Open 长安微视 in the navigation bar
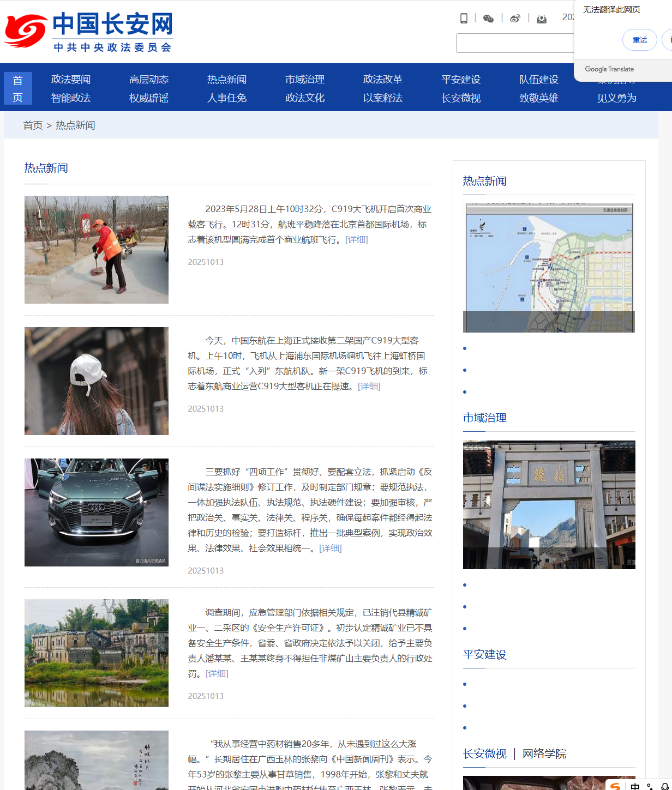The image size is (672, 790). click(x=461, y=98)
